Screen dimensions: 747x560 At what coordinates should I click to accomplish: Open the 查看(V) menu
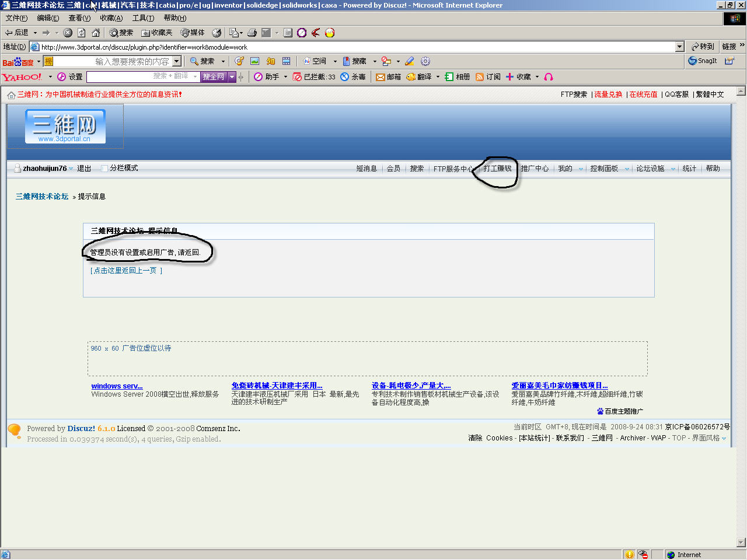pos(79,18)
